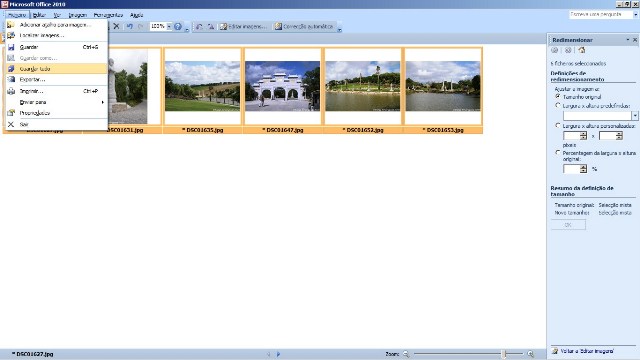Expand the Enviar para submenu
This screenshot has height=360, width=640.
(x=57, y=102)
